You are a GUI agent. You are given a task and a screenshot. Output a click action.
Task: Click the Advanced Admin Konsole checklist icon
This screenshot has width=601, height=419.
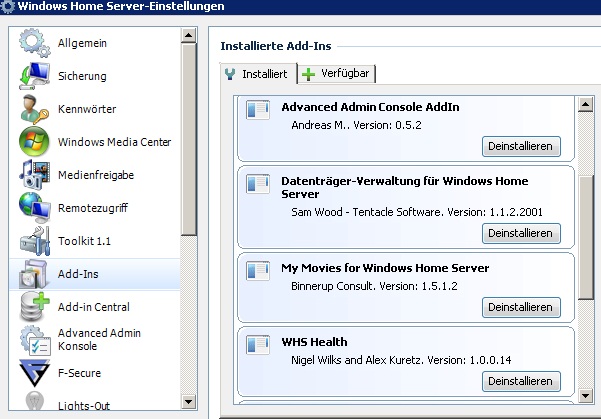35,340
